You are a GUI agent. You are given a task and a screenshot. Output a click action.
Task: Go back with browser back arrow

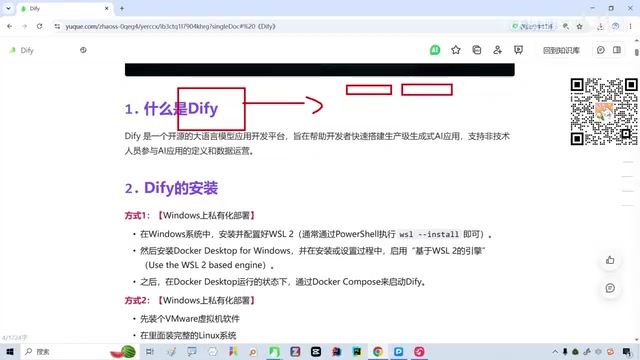10,26
